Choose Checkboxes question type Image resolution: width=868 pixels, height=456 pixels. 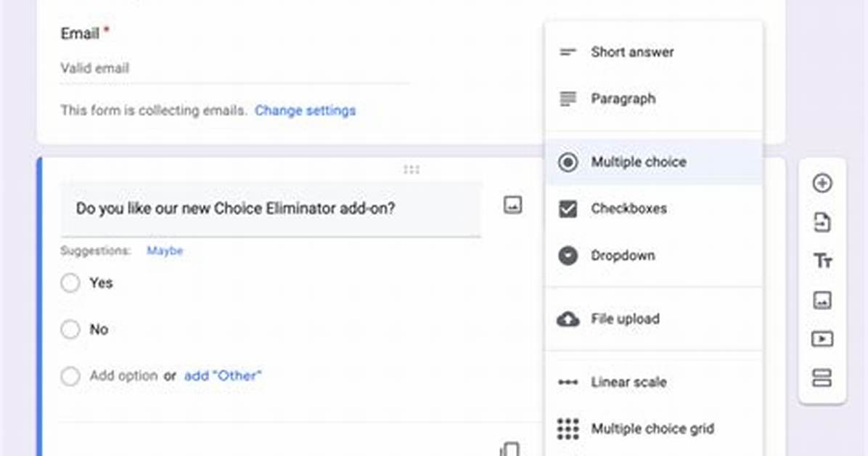[x=654, y=209]
